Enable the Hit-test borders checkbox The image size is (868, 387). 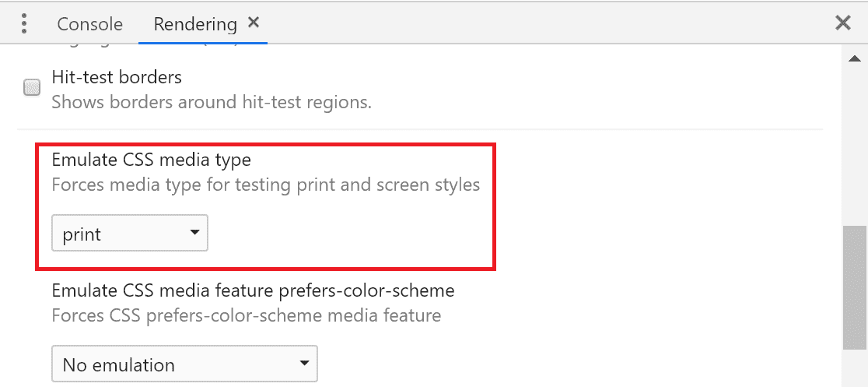(32, 87)
